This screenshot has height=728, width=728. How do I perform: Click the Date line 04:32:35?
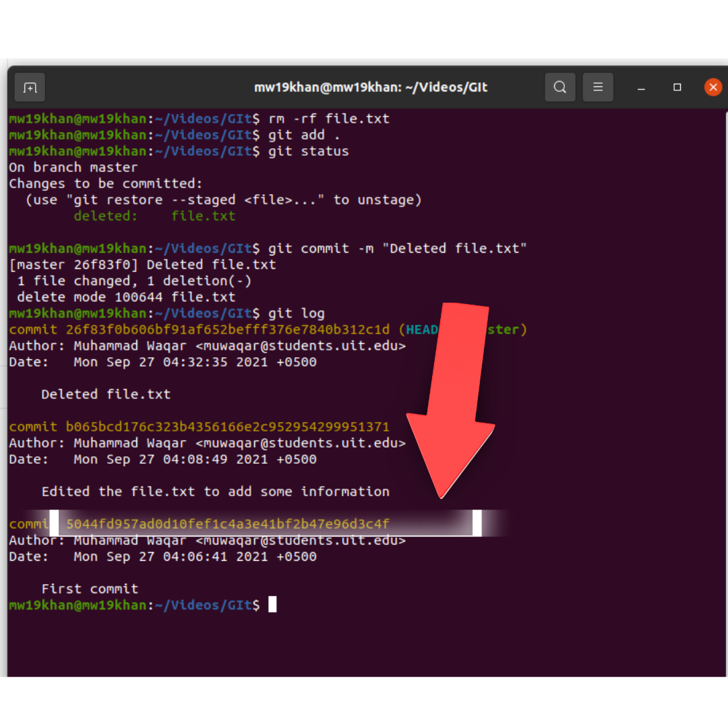click(163, 362)
